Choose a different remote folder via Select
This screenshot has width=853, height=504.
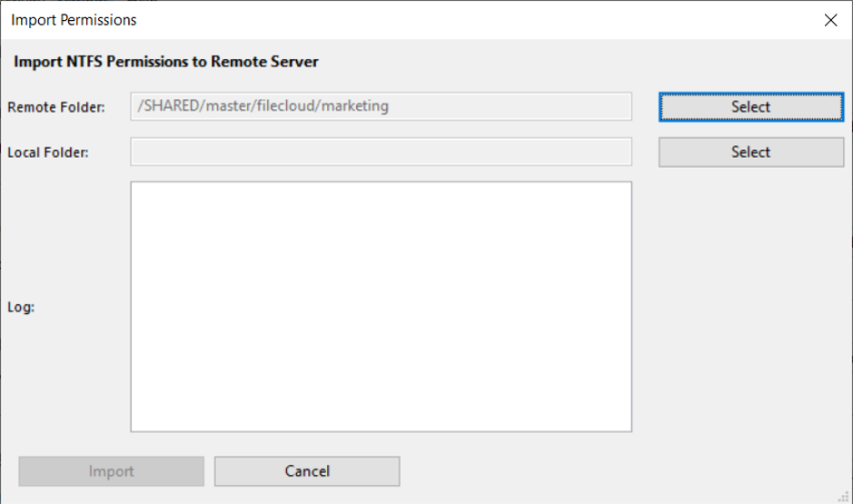pos(750,106)
